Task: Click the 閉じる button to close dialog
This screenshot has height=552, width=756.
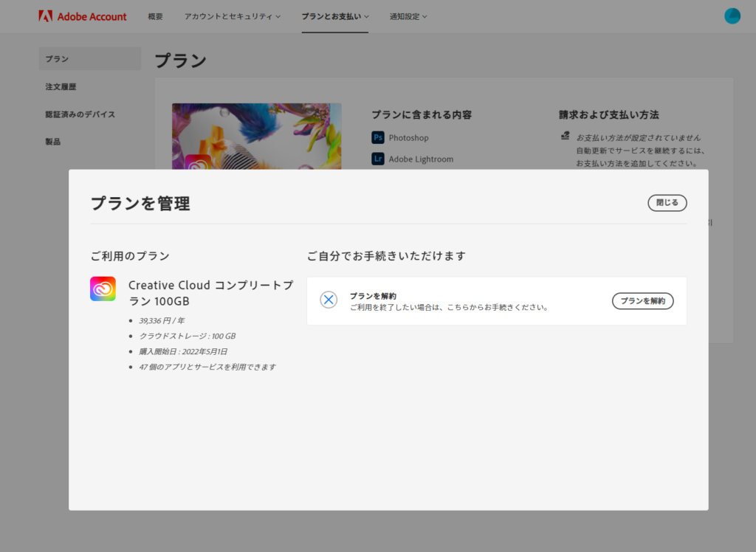Action: pos(667,202)
